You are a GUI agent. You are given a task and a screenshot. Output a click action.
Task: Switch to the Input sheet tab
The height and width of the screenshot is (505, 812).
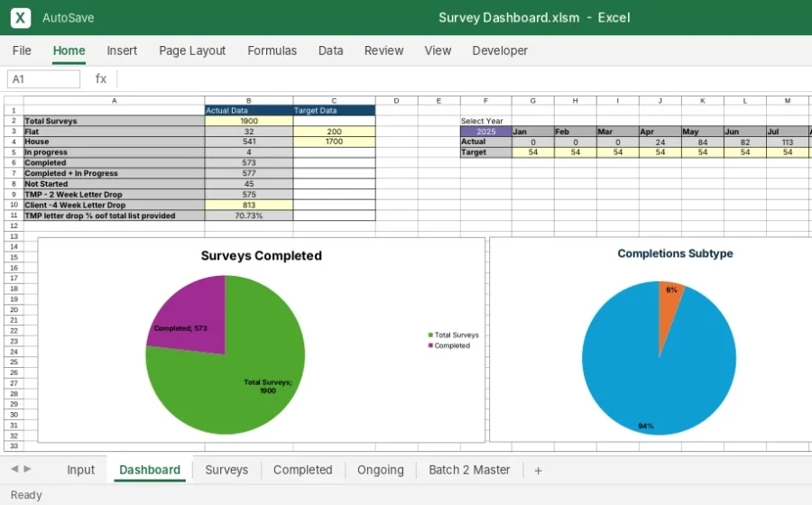tap(81, 470)
